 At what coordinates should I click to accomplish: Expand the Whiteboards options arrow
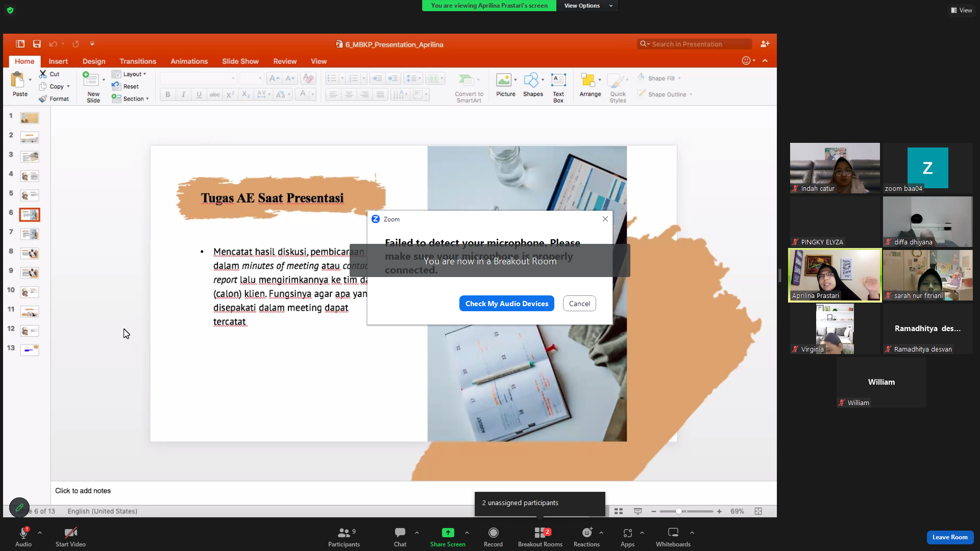pyautogui.click(x=692, y=533)
